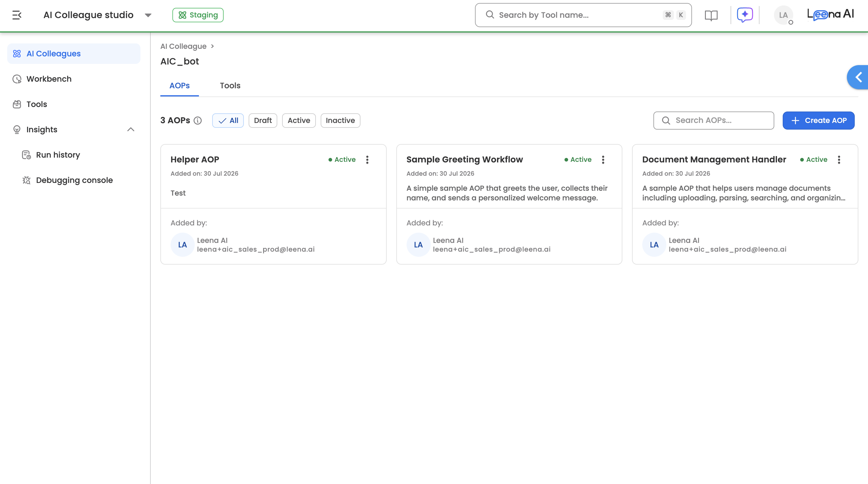Click the AI Colleagues atom icon in sidebar
The image size is (868, 484).
pyautogui.click(x=17, y=54)
